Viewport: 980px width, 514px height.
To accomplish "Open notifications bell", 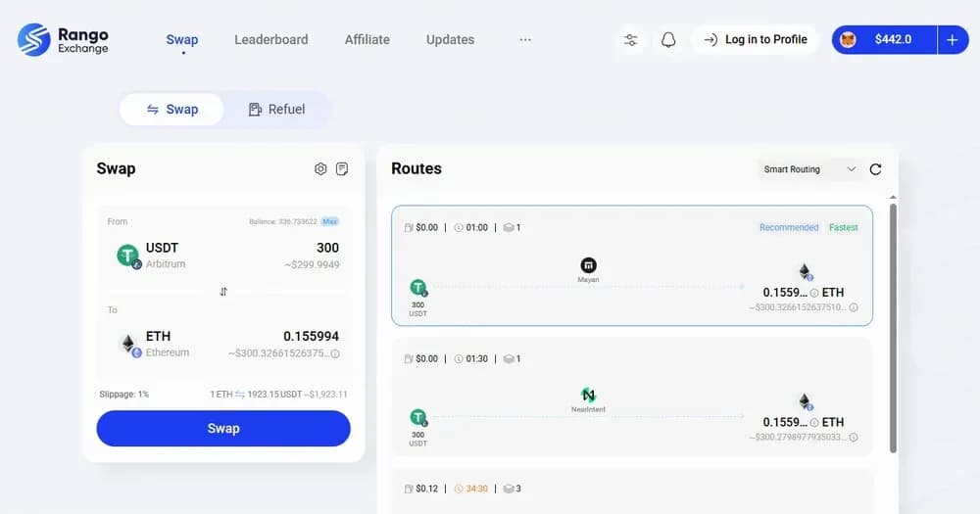I will (668, 40).
